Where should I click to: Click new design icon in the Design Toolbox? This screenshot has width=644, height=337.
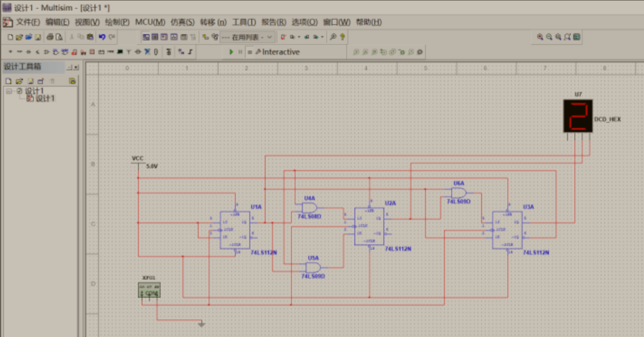click(9, 81)
